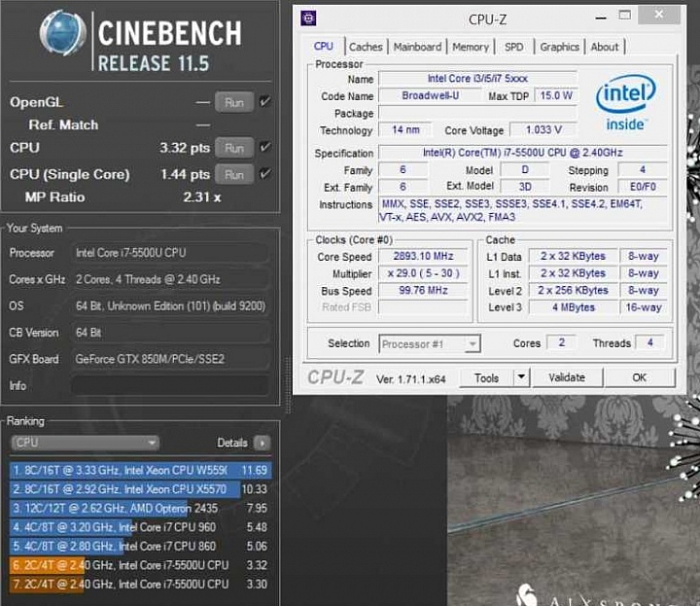Switch to the Caches tab
The width and height of the screenshot is (700, 606).
coord(367,47)
